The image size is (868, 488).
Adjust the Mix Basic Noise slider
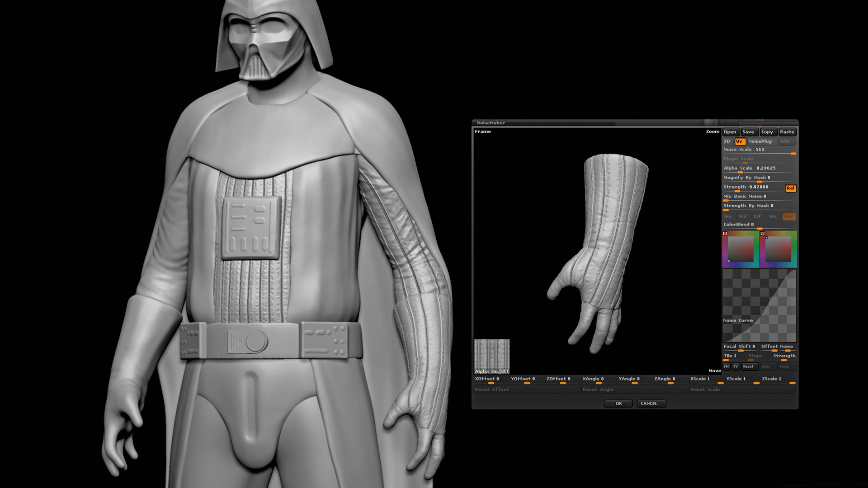coord(759,197)
